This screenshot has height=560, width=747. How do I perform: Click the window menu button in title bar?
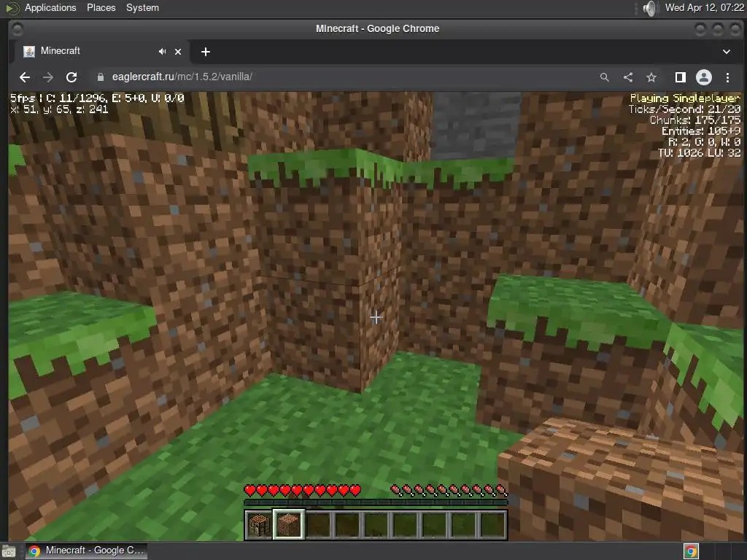click(x=17, y=29)
